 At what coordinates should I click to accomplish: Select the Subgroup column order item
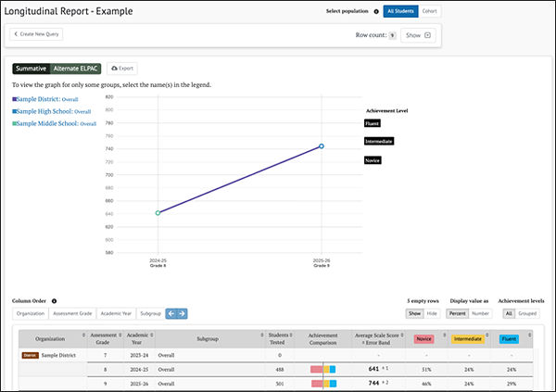(151, 313)
